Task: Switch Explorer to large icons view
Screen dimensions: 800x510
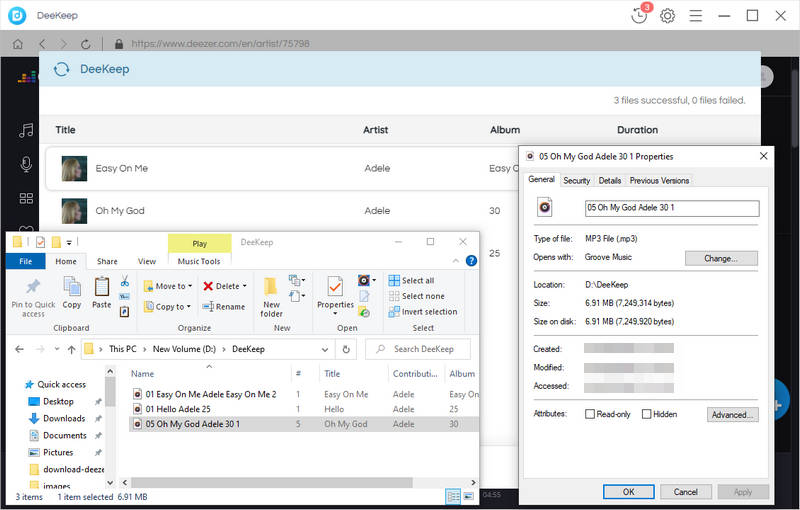Action: pyautogui.click(x=468, y=496)
